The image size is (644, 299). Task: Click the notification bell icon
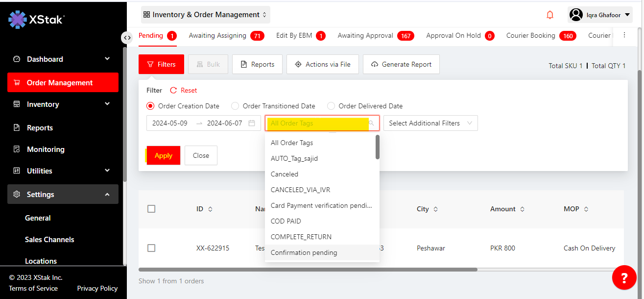coord(550,15)
